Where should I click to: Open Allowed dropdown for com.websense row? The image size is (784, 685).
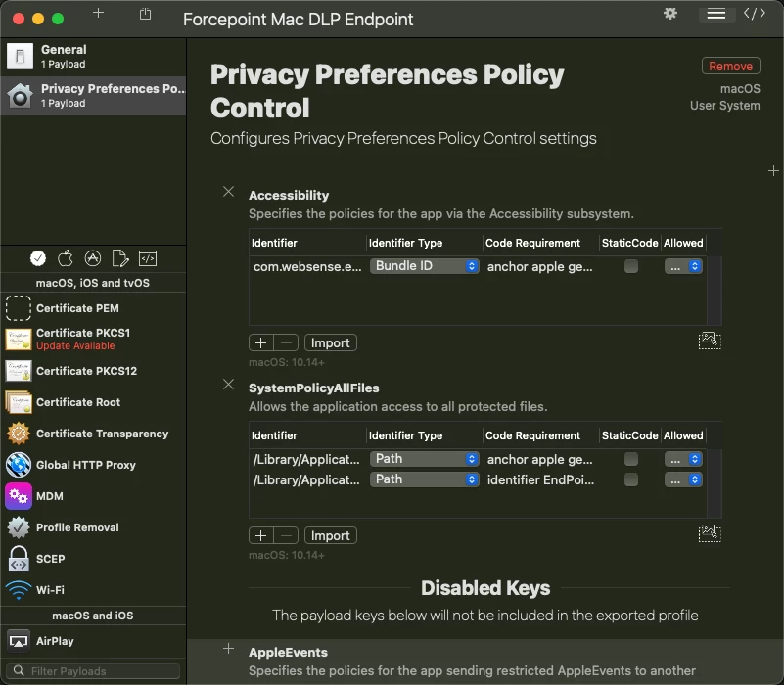click(x=683, y=266)
